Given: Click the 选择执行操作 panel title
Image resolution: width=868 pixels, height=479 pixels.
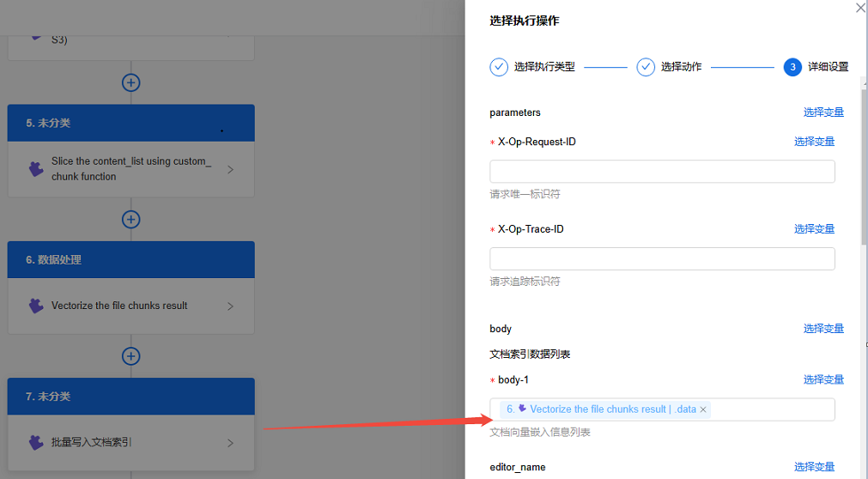Looking at the screenshot, I should (525, 21).
